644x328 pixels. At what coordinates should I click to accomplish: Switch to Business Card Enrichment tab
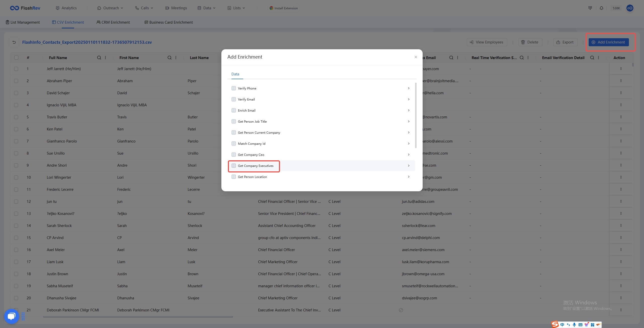point(169,22)
